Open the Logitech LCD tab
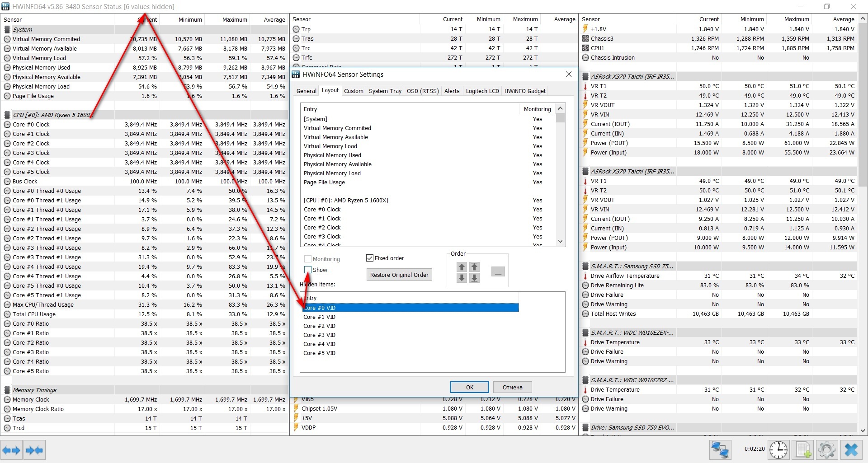The image size is (868, 463). (482, 91)
